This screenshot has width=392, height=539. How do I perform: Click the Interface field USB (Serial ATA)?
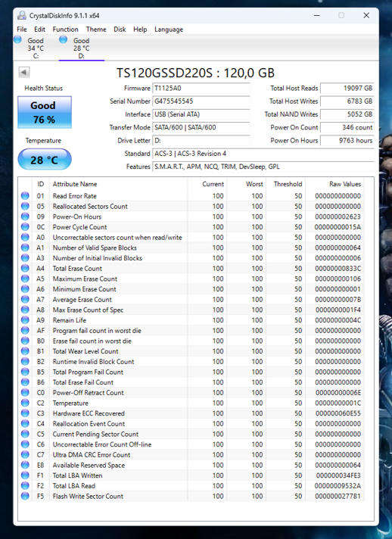[201, 114]
